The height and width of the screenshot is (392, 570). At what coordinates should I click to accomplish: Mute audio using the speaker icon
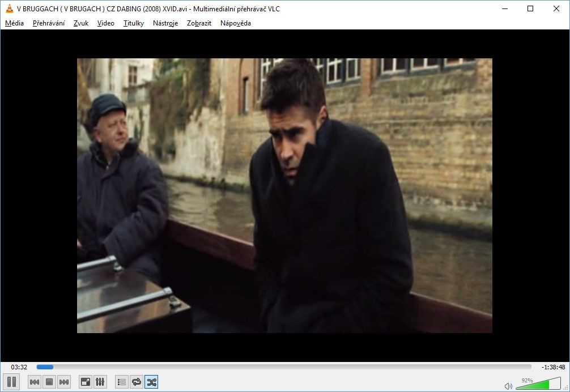pyautogui.click(x=508, y=386)
